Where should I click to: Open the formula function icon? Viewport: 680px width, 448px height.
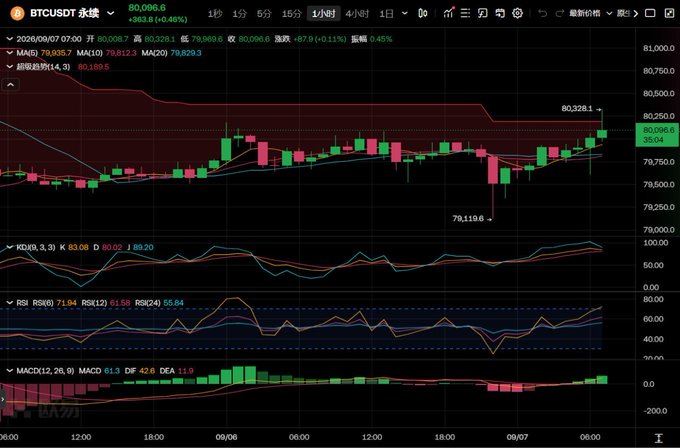pos(483,13)
